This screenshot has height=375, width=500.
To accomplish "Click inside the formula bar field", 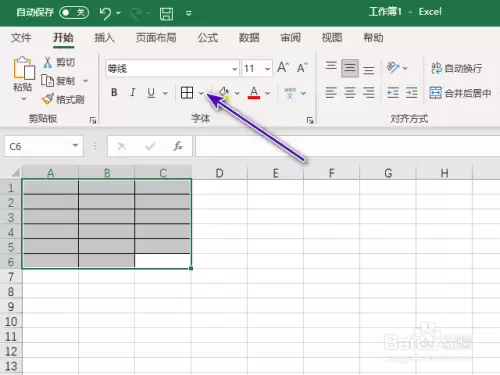I will click(347, 146).
